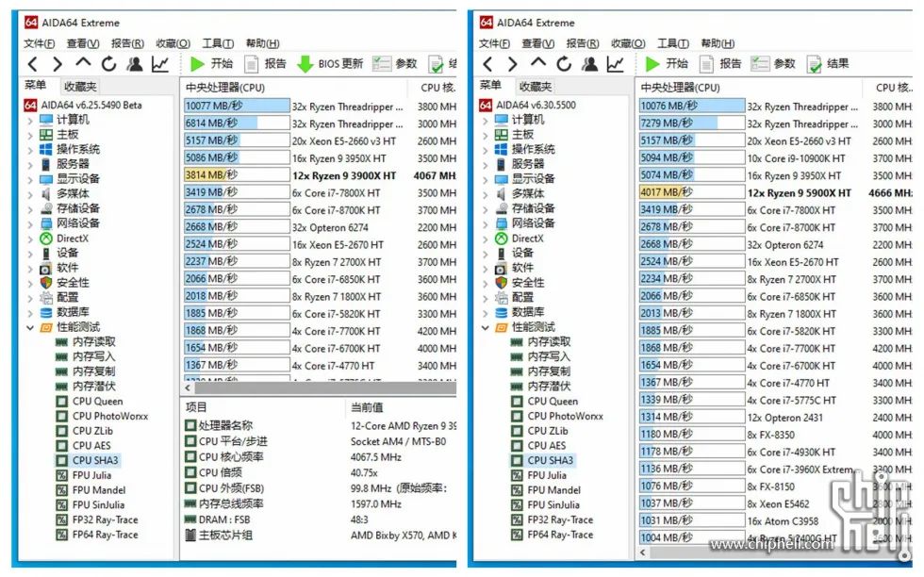
Task: Click 报告 report button in right window toolbar
Action: click(x=720, y=64)
